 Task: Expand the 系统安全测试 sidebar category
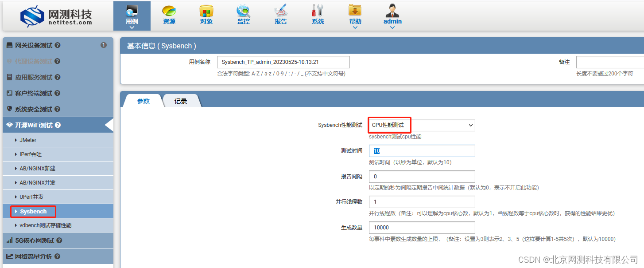[58, 109]
